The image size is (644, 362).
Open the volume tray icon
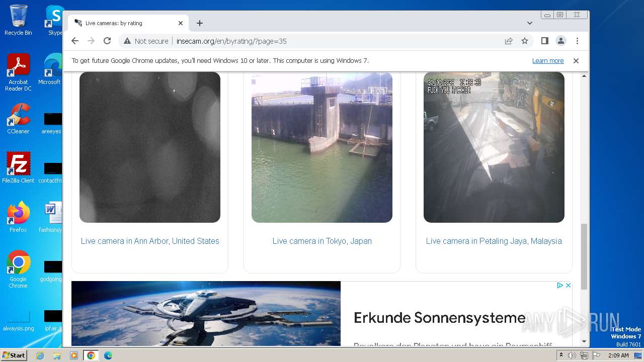point(572,355)
